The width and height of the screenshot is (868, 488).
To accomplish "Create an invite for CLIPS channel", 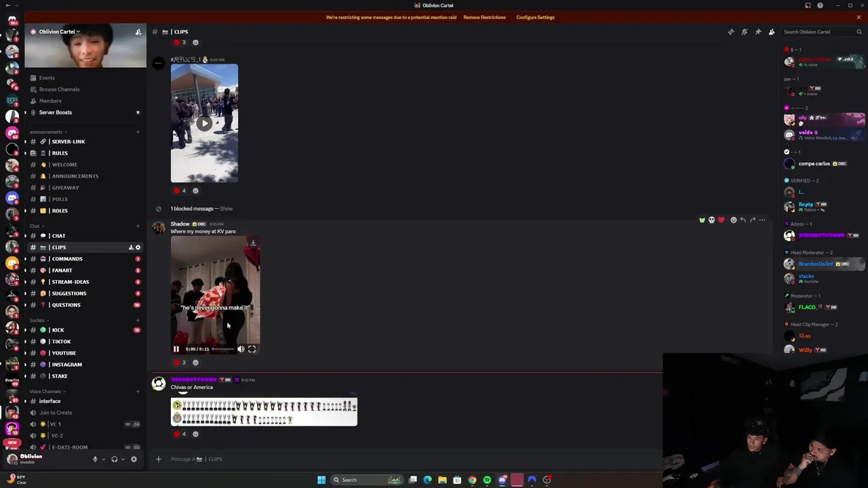I will pos(131,247).
